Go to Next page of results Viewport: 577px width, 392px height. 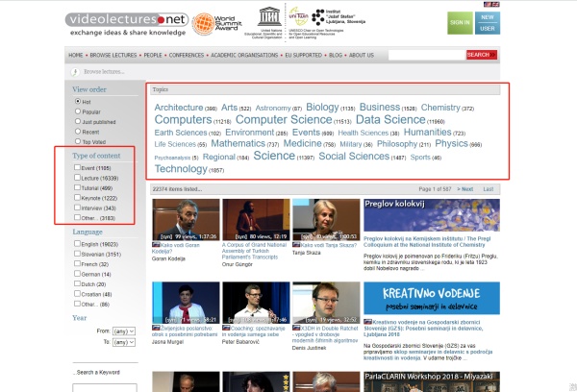pyautogui.click(x=465, y=189)
